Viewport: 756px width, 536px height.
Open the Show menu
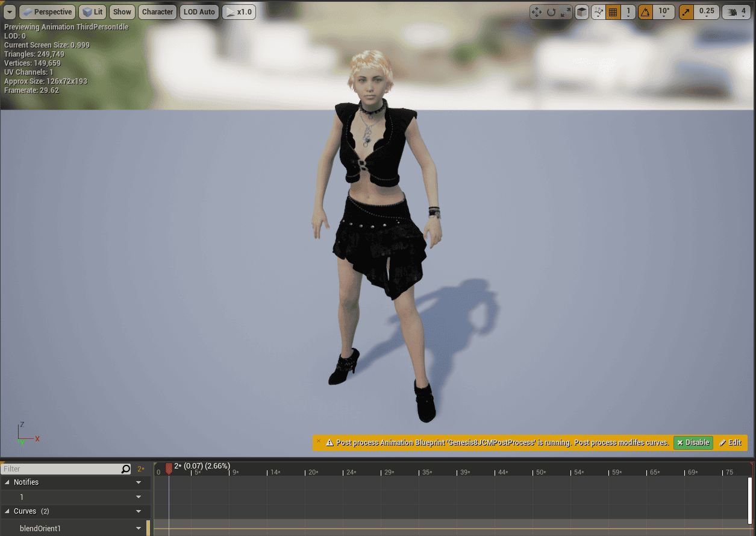point(122,11)
